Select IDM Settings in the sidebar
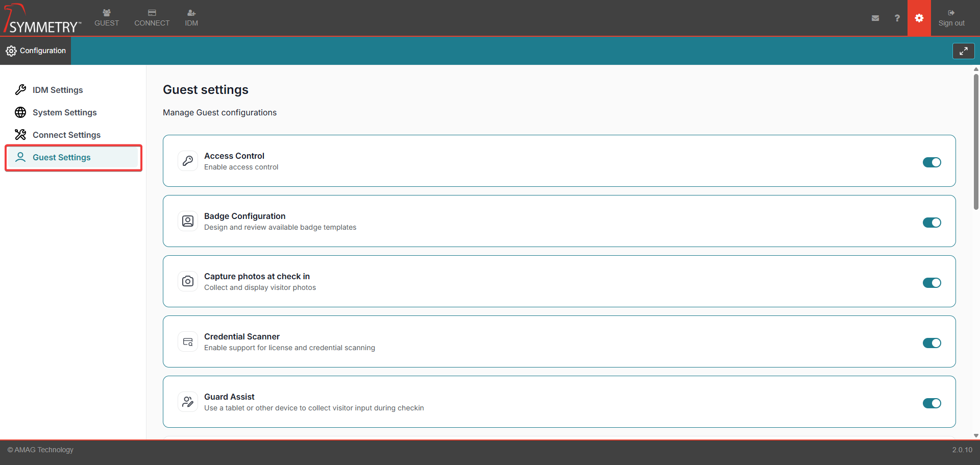This screenshot has height=465, width=980. [57, 90]
